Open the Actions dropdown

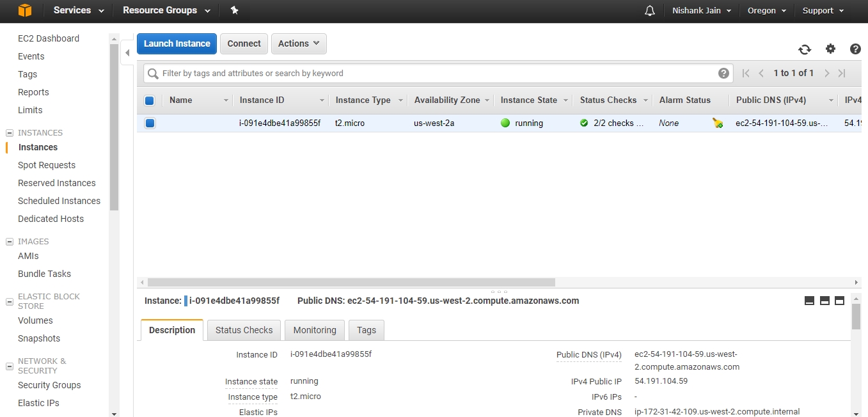(x=299, y=43)
